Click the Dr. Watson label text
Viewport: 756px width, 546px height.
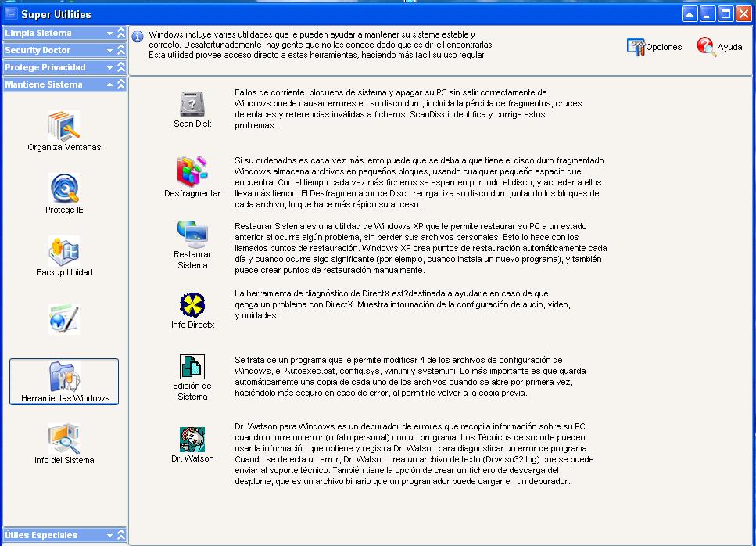tap(192, 458)
